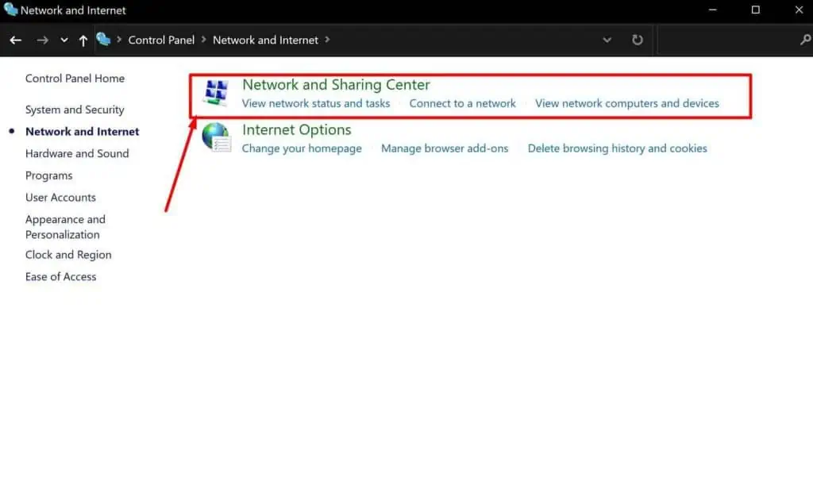Click the View network status and tasks link
The image size is (813, 504).
point(315,103)
